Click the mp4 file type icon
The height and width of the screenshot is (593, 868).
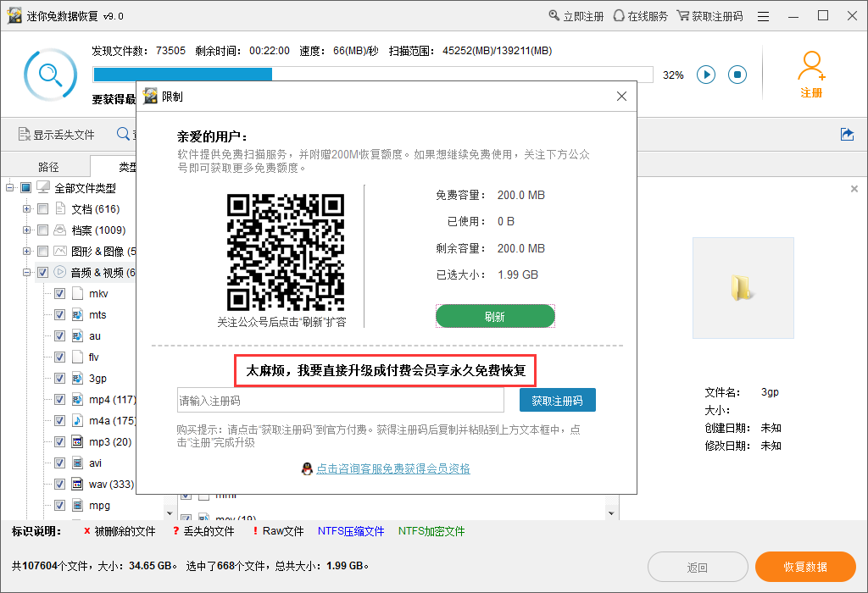[x=77, y=399]
